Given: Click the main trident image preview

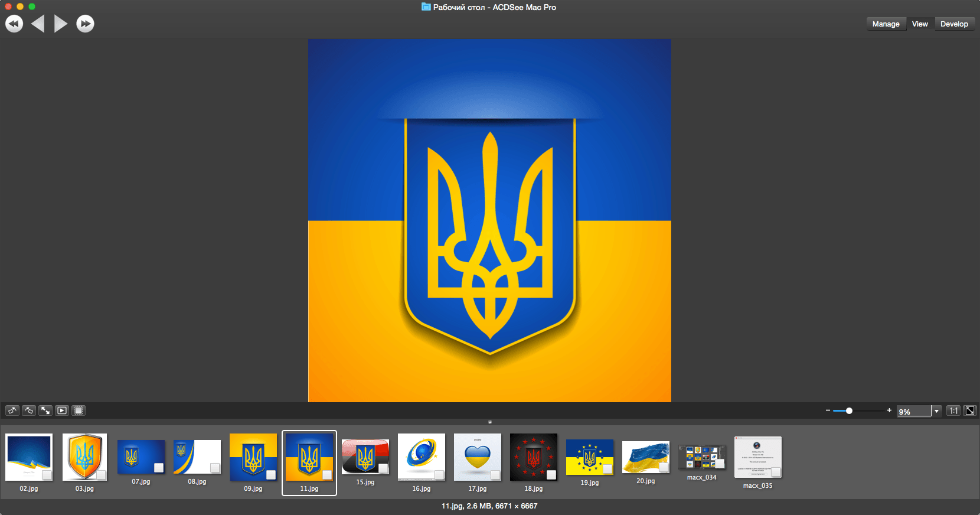Looking at the screenshot, I should click(489, 220).
